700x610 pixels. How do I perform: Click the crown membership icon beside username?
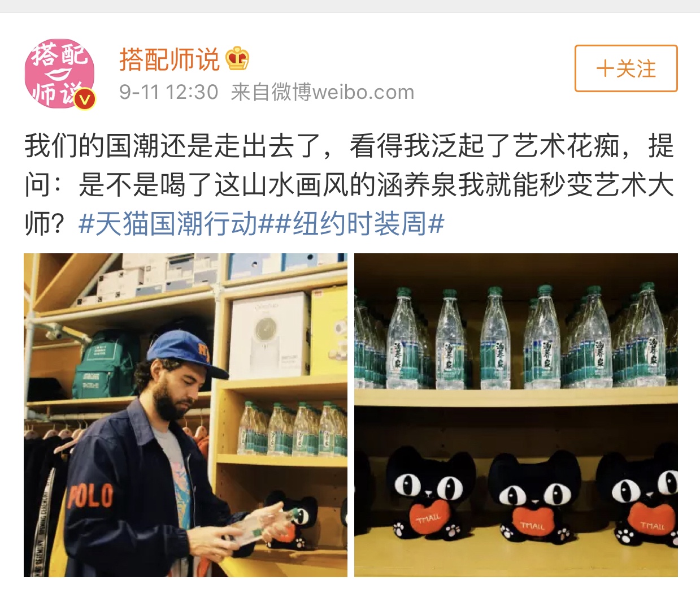(x=237, y=58)
